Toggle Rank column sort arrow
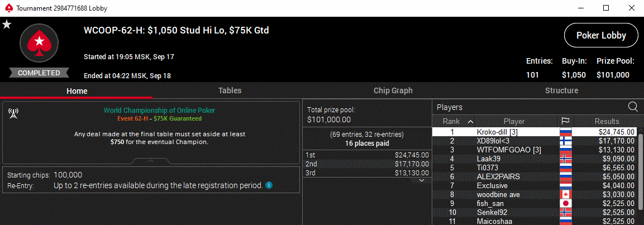The height and width of the screenshot is (225, 644). [x=470, y=121]
